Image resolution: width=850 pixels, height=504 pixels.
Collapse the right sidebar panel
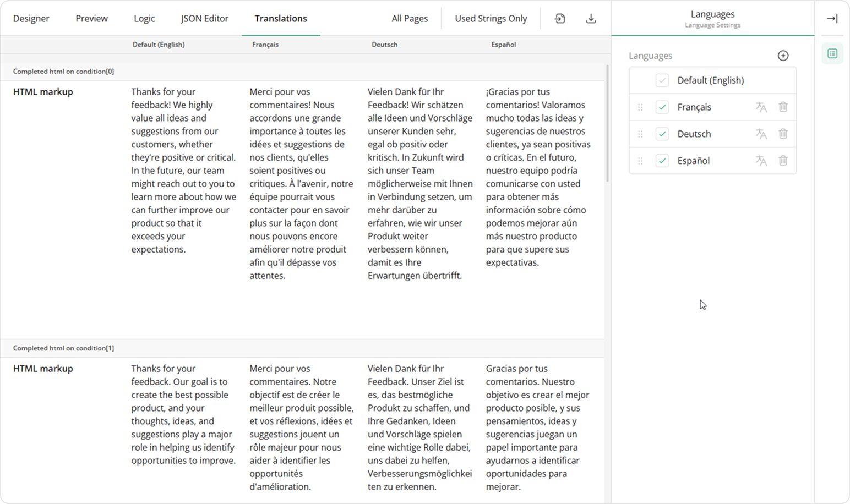tap(832, 19)
